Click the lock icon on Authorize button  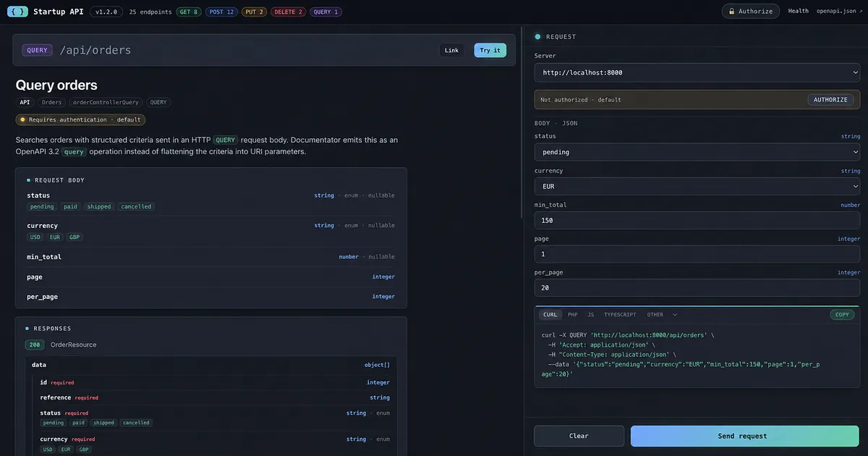tap(732, 12)
